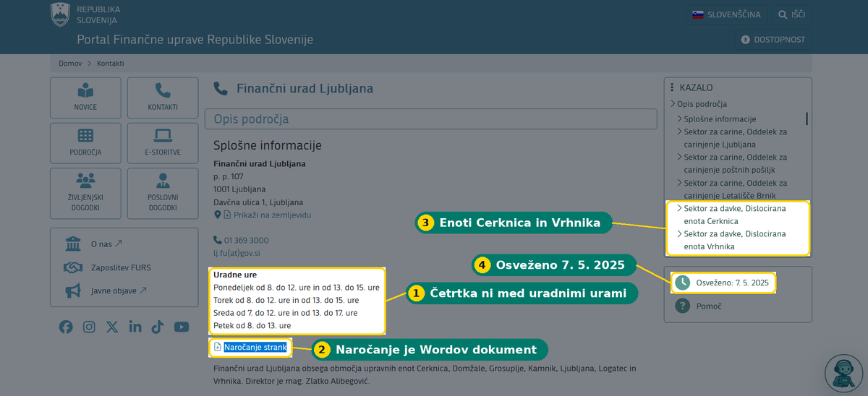Open the E-storitve laptop tile

163,143
